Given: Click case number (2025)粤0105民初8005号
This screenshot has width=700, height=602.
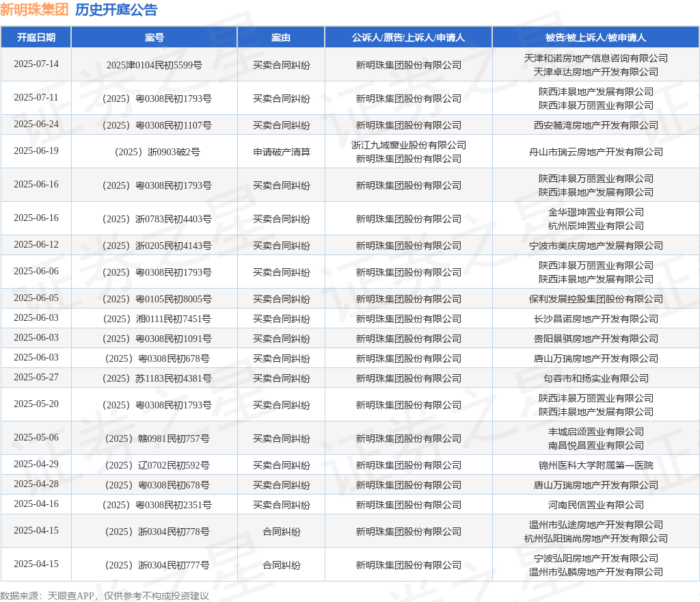Looking at the screenshot, I should point(157,299).
